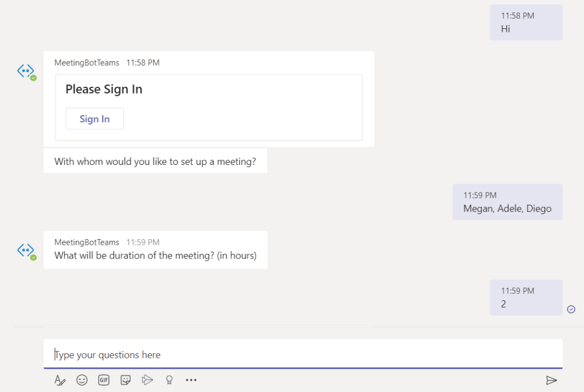Open the text Format options icon

pos(60,380)
